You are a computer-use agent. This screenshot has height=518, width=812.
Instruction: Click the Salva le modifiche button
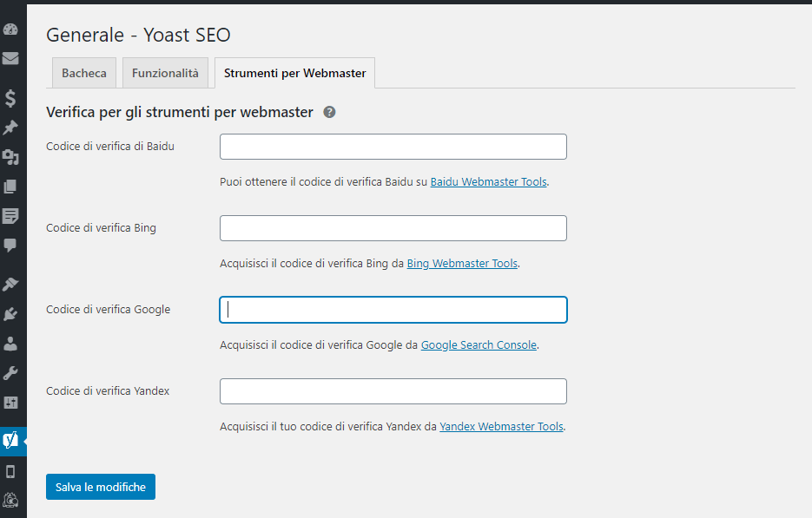(101, 487)
